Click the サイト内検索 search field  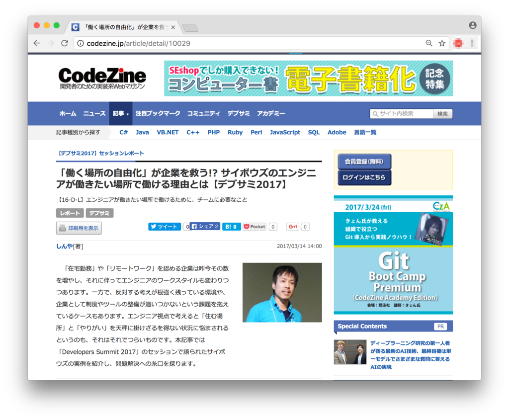point(402,114)
